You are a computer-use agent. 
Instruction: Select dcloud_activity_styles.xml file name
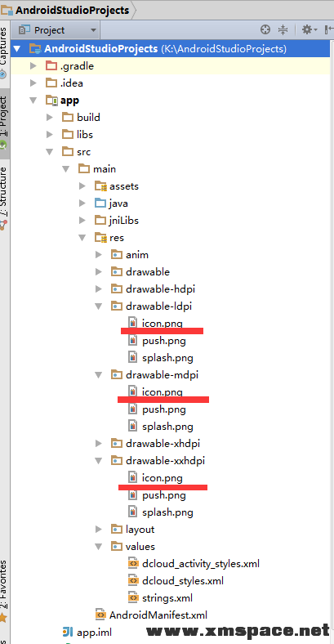coord(201,564)
